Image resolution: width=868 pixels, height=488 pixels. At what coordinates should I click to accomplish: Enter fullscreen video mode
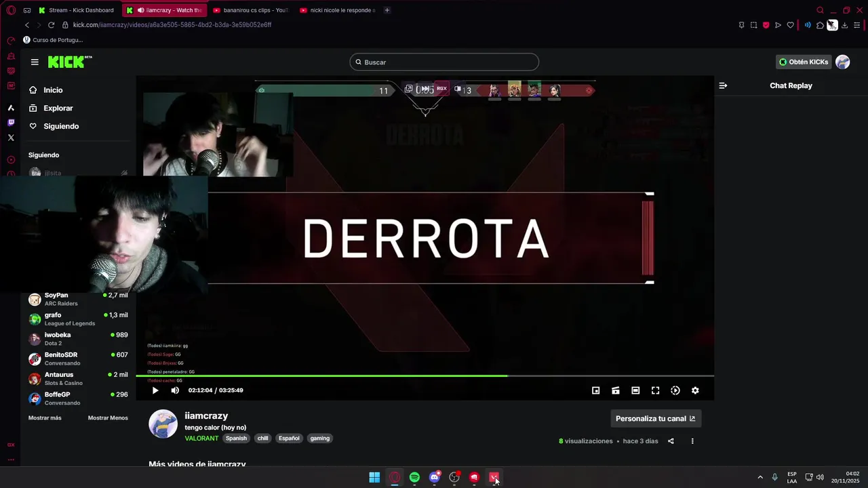tap(655, 390)
